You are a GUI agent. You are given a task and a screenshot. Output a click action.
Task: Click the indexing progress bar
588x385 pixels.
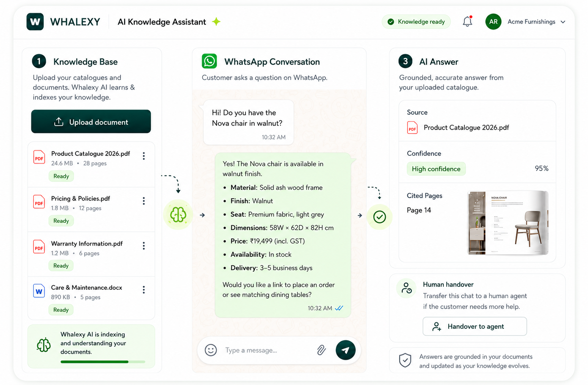(x=103, y=362)
